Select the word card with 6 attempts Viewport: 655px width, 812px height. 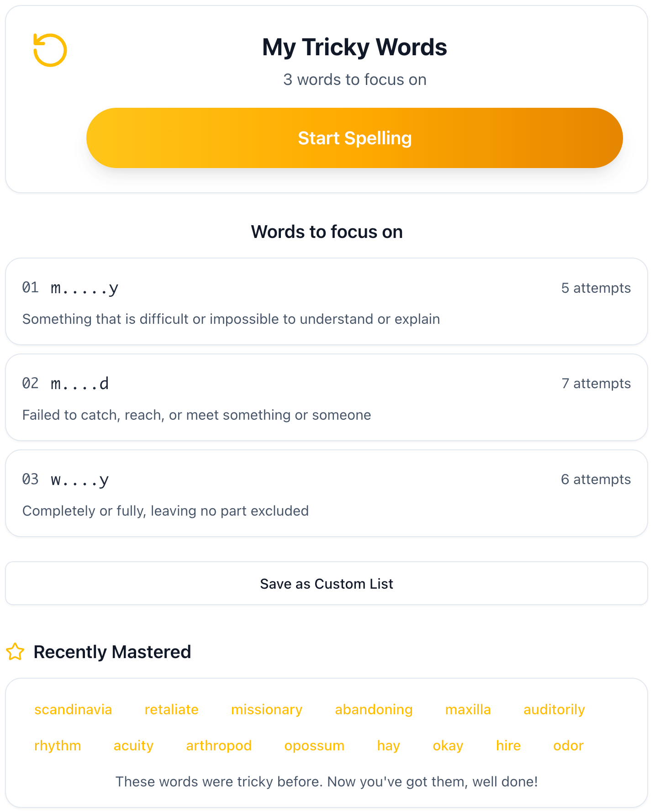[x=327, y=493]
